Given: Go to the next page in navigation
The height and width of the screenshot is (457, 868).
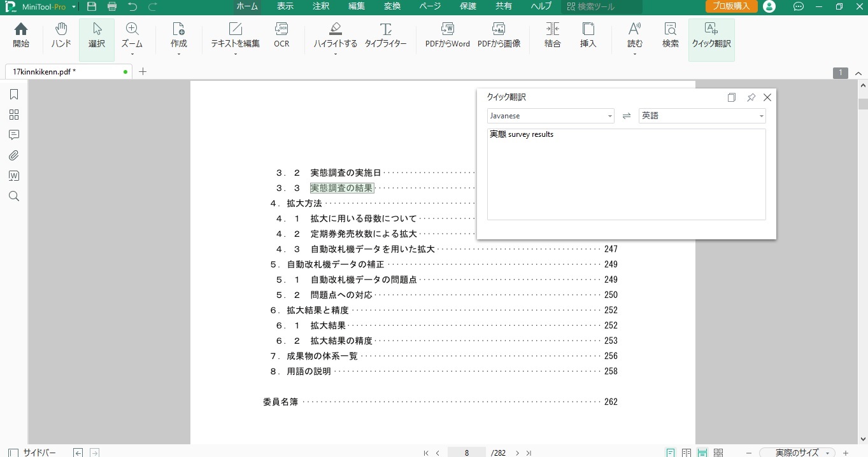Looking at the screenshot, I should (517, 453).
